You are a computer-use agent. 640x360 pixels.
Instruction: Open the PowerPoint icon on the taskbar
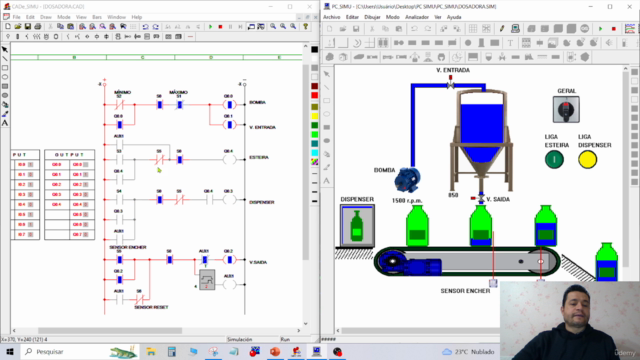coord(275,351)
